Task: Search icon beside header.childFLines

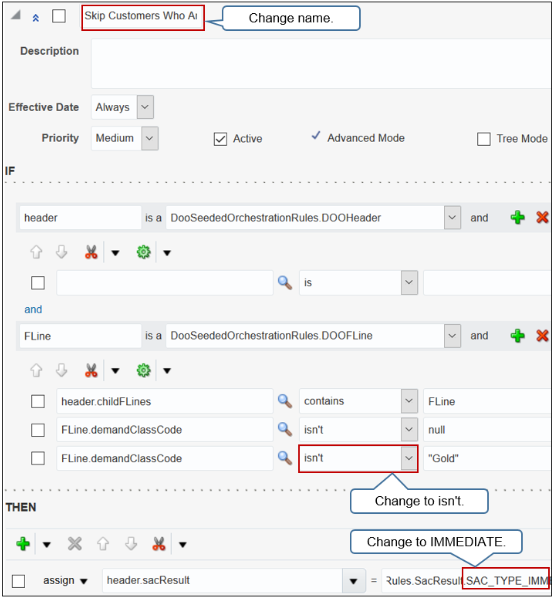Action: coord(285,401)
